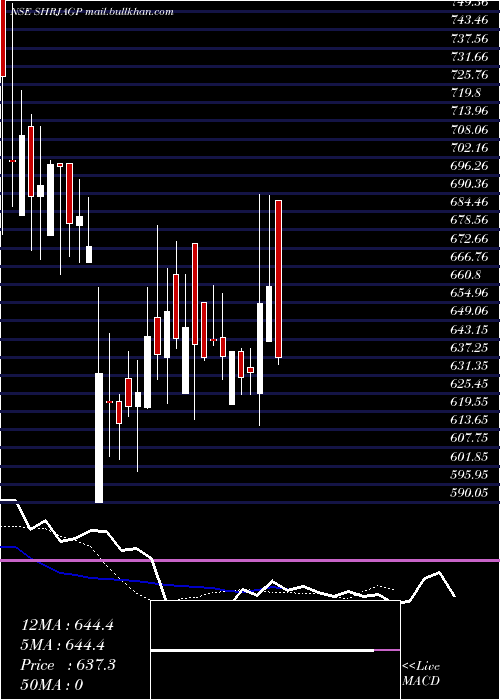Click the 637.25 price axis label
The width and height of the screenshot is (500, 700).
pos(467,347)
